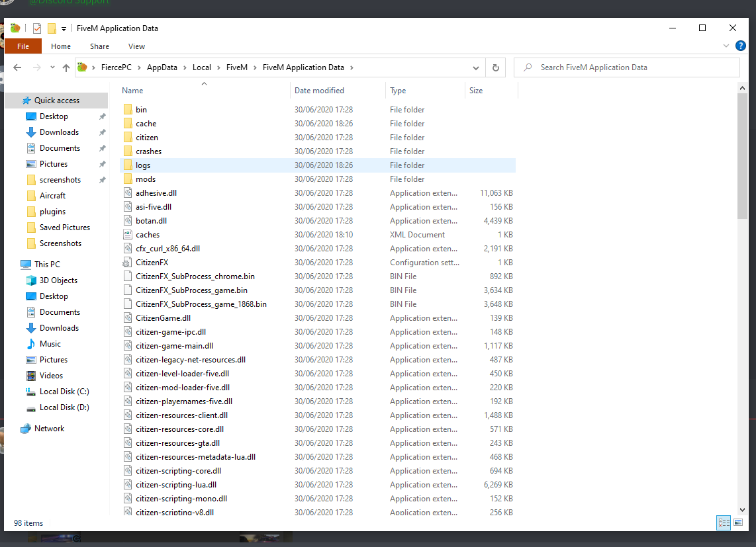Open plugins folder in navigation pane
The height and width of the screenshot is (547, 756).
point(52,212)
